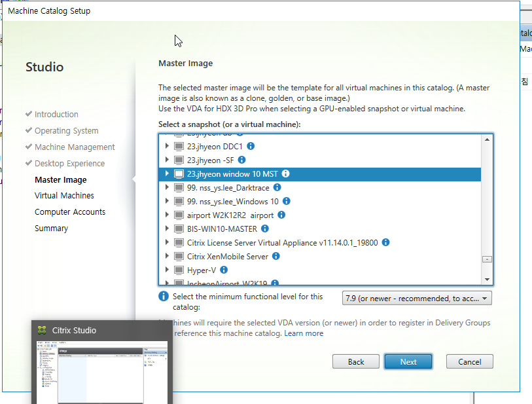Click the snapshot list scroll up arrow
The image size is (532, 404).
point(487,139)
